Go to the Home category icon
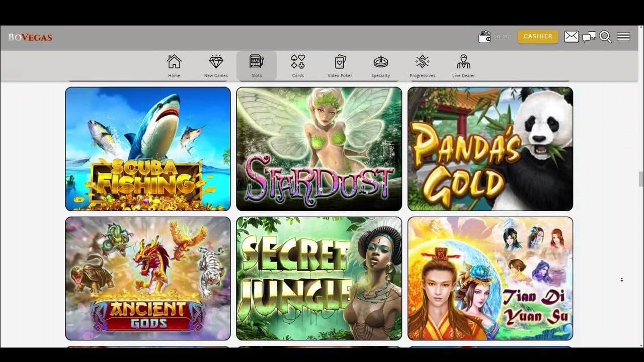 (174, 62)
